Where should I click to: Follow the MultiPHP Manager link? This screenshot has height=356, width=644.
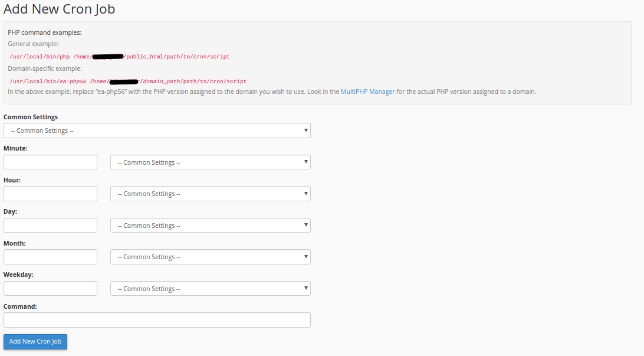click(x=367, y=92)
